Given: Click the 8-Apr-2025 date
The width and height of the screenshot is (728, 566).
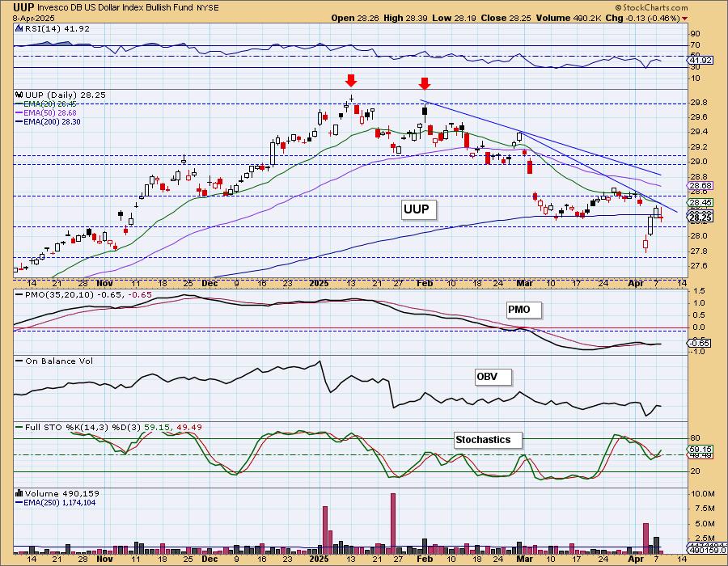Looking at the screenshot, I should click(33, 19).
